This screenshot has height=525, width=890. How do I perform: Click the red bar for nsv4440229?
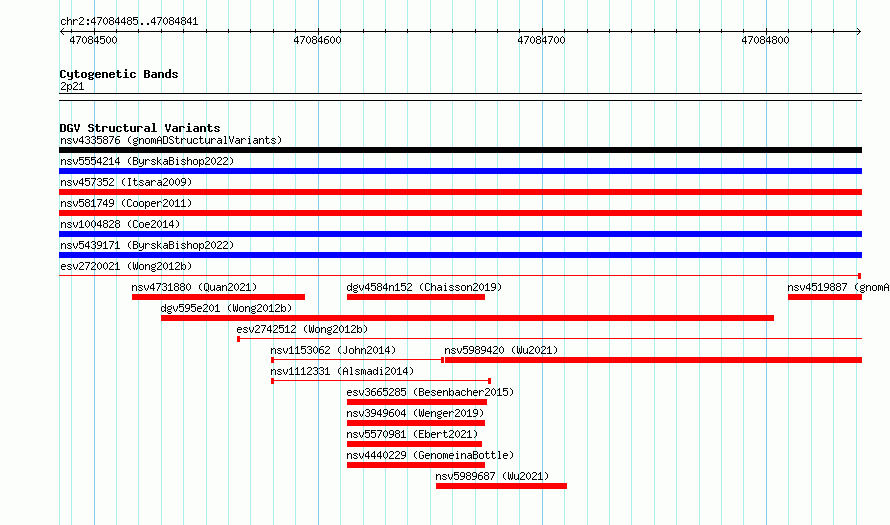[x=416, y=465]
